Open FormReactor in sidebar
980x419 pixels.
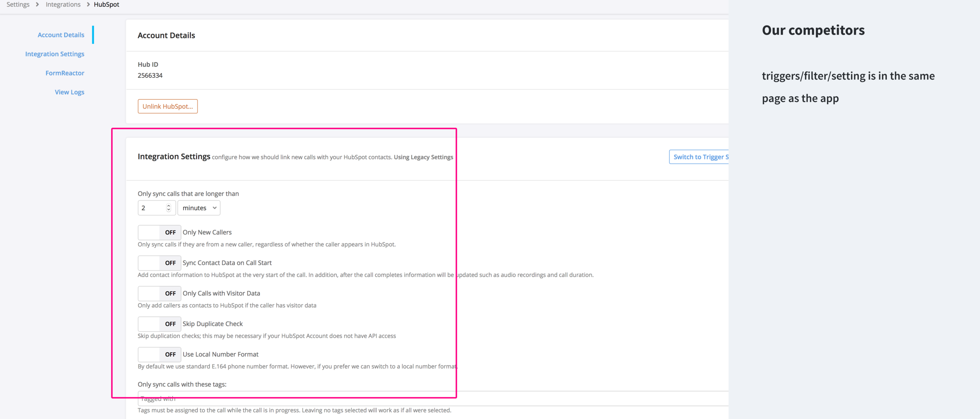pyautogui.click(x=65, y=73)
